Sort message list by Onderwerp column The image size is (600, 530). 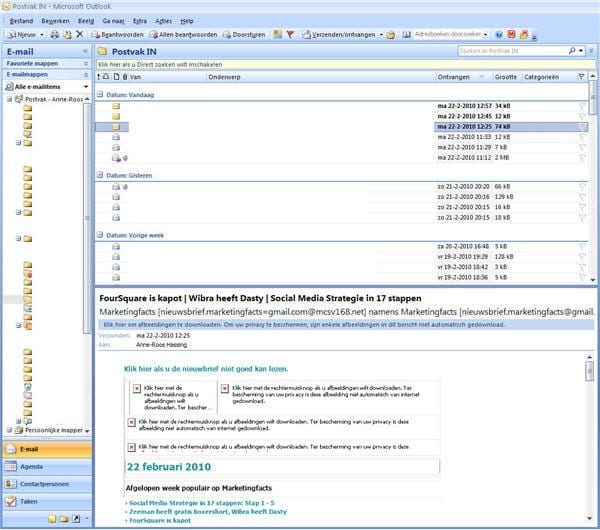321,77
